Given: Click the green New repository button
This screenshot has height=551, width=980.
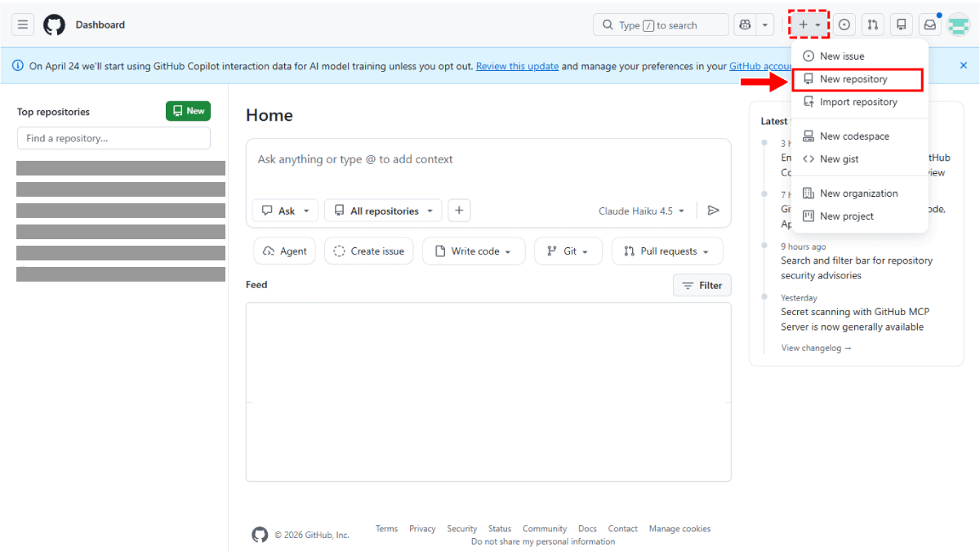Looking at the screenshot, I should click(x=188, y=111).
